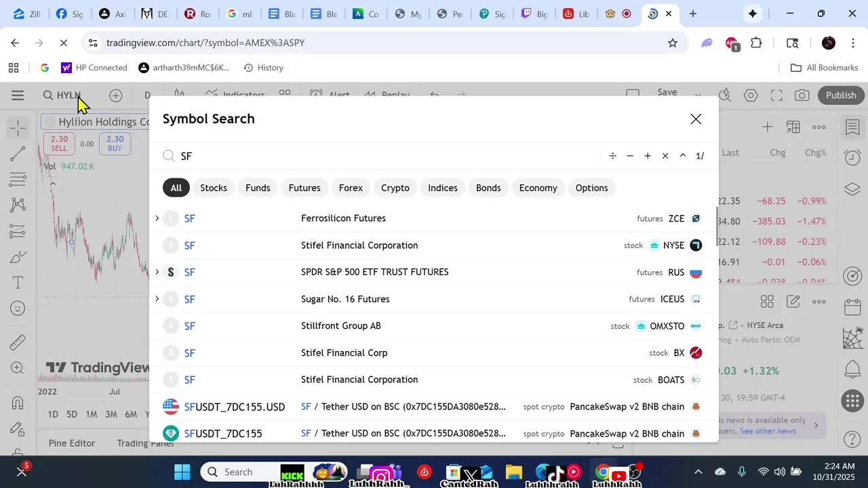Select the text annotation tool
The image size is (868, 488).
(x=18, y=283)
